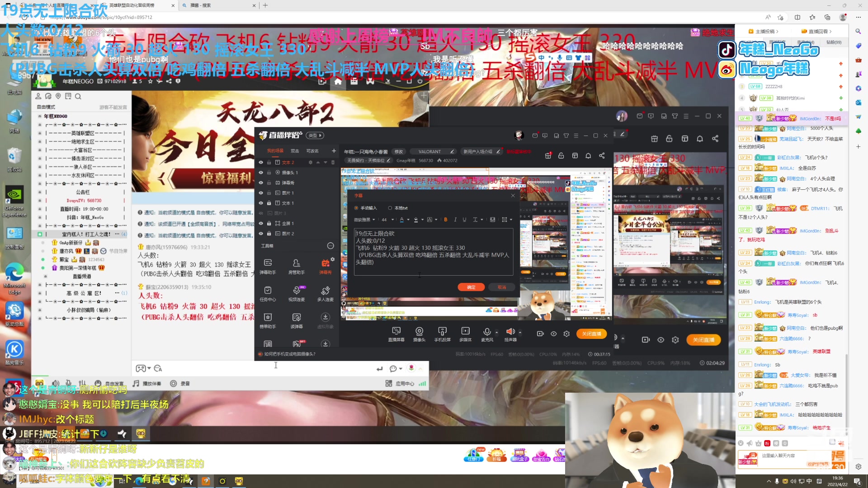Toggle italic in caption dialog
The image size is (868, 488).
pos(455,220)
